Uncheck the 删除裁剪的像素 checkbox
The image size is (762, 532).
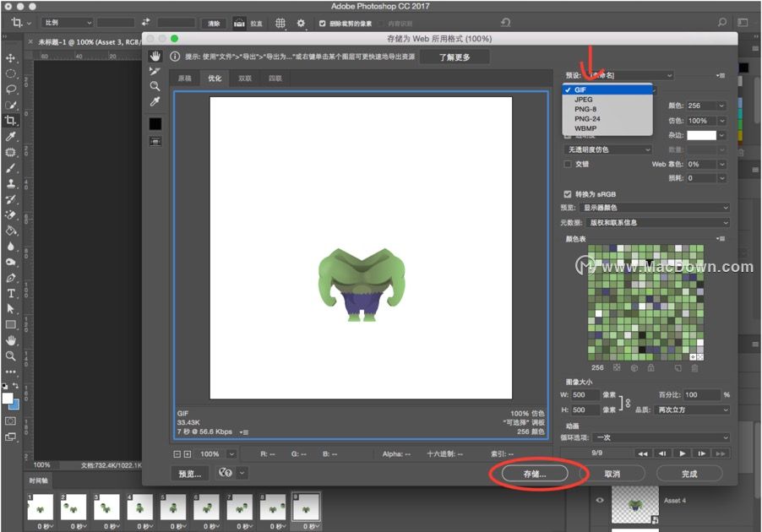click(x=322, y=24)
